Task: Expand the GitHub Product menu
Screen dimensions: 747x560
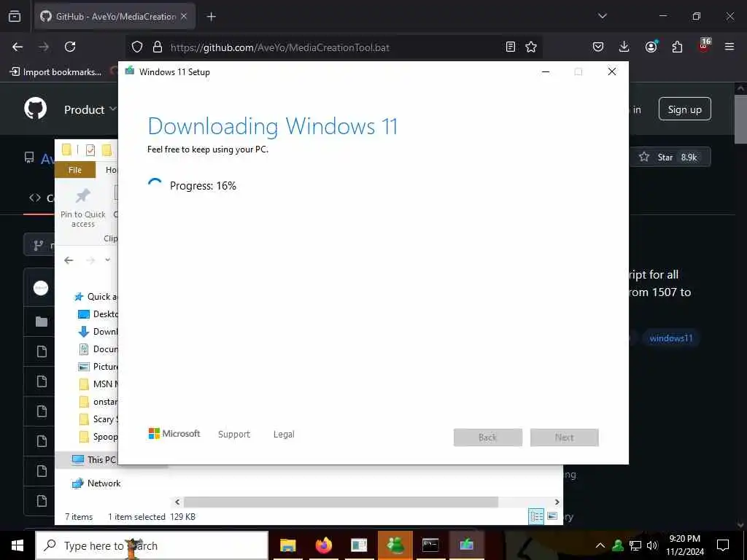Action: tap(90, 109)
